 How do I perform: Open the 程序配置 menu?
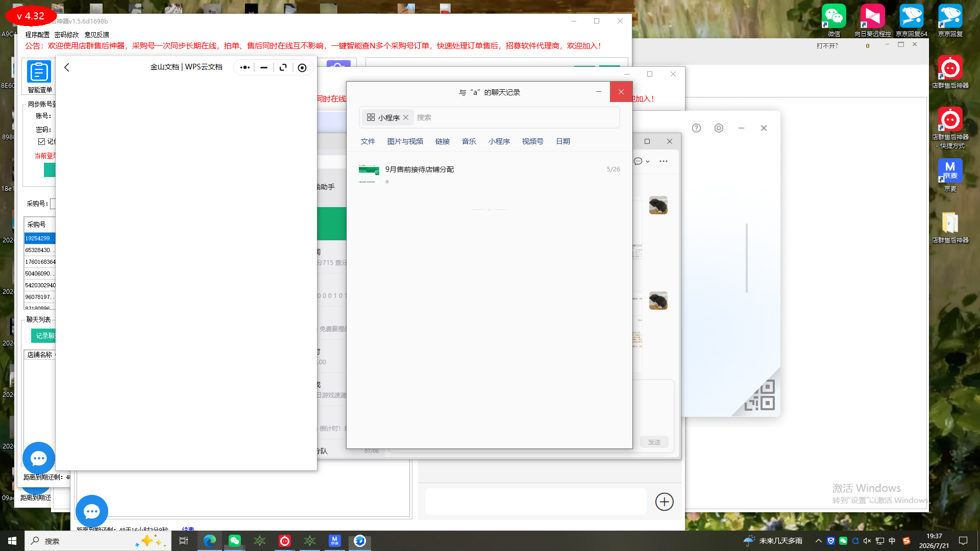pyautogui.click(x=37, y=35)
